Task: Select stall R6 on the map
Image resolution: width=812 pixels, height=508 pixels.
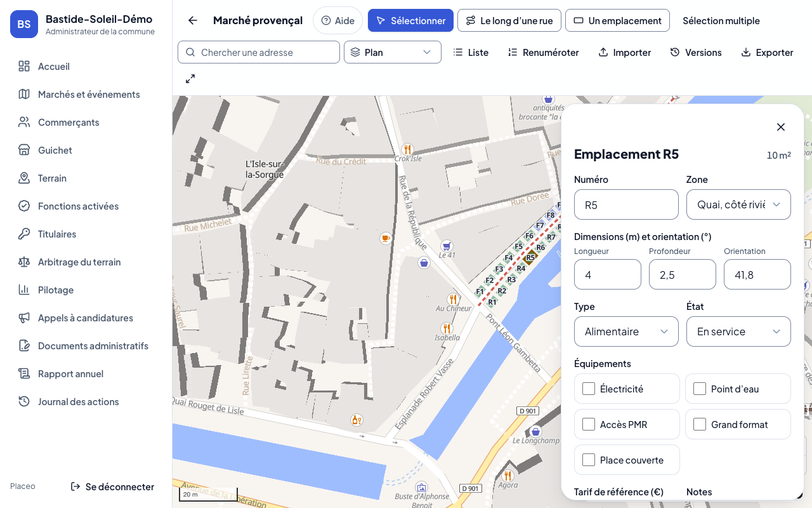Action: point(540,248)
